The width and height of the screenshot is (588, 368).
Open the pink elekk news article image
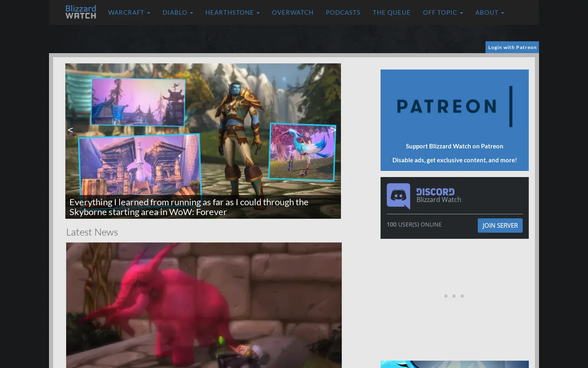[x=204, y=305]
